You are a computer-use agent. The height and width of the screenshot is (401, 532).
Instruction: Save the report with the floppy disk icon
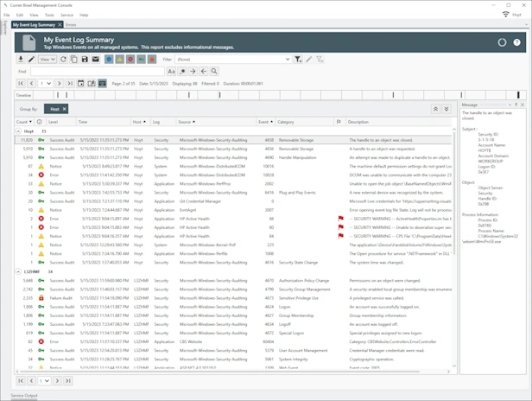85,60
